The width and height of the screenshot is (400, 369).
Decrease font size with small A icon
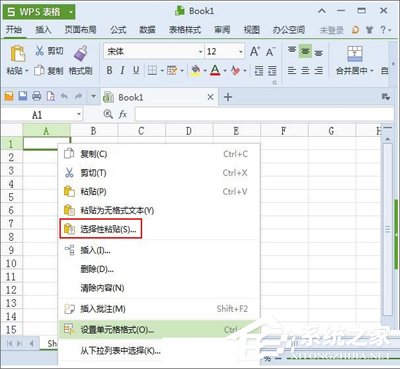[270, 52]
